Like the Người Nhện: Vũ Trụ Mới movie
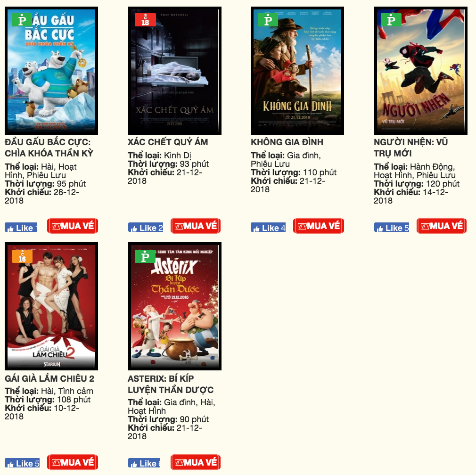The height and width of the screenshot is (475, 476). click(x=392, y=227)
